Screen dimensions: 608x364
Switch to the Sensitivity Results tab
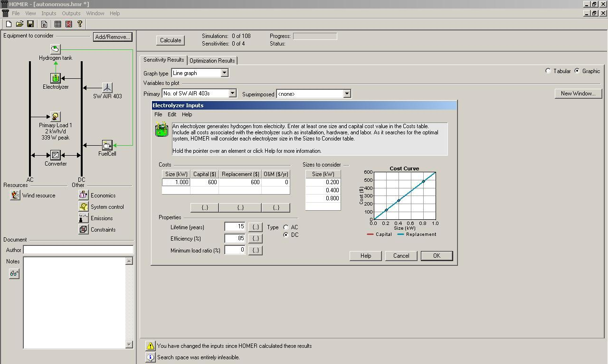coord(163,60)
